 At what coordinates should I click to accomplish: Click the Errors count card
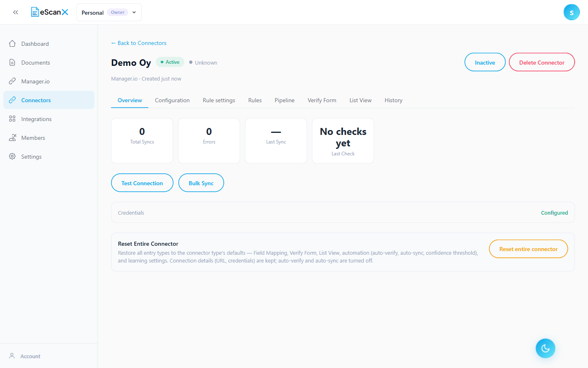coord(209,141)
